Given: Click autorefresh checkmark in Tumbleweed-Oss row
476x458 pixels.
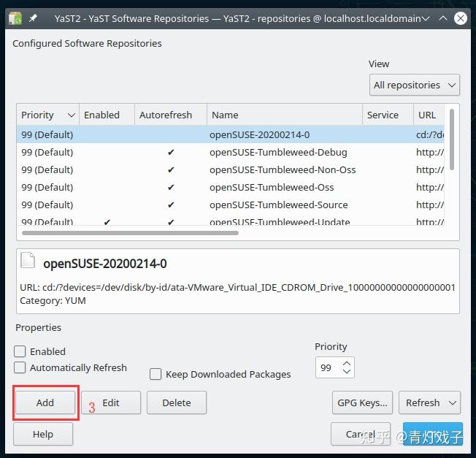Looking at the screenshot, I should point(171,187).
